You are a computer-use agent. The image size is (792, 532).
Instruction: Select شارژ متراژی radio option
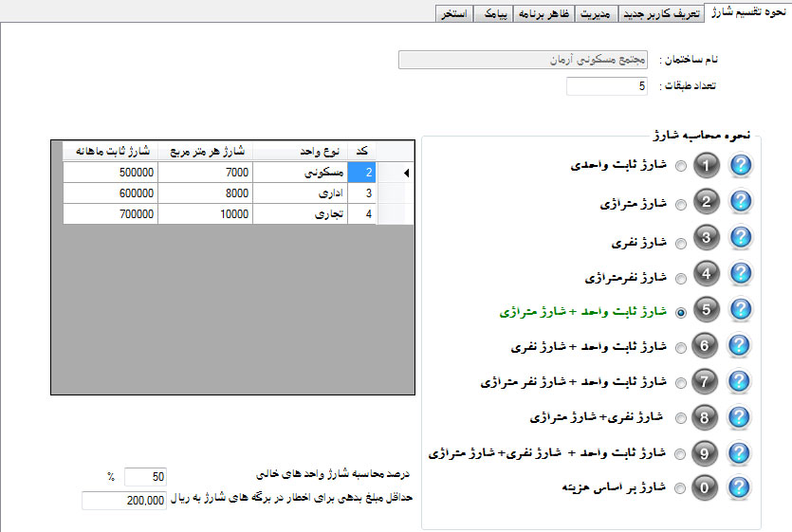[681, 205]
